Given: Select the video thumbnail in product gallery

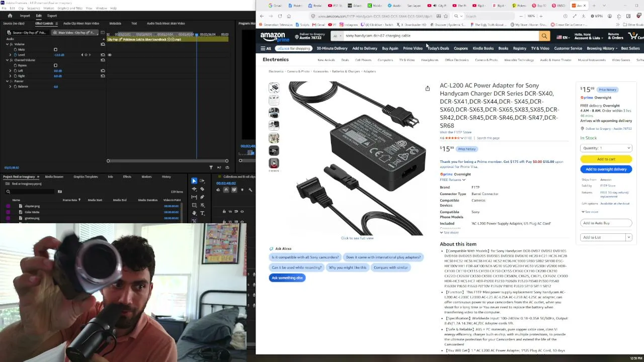Looking at the screenshot, I should pyautogui.click(x=274, y=163).
